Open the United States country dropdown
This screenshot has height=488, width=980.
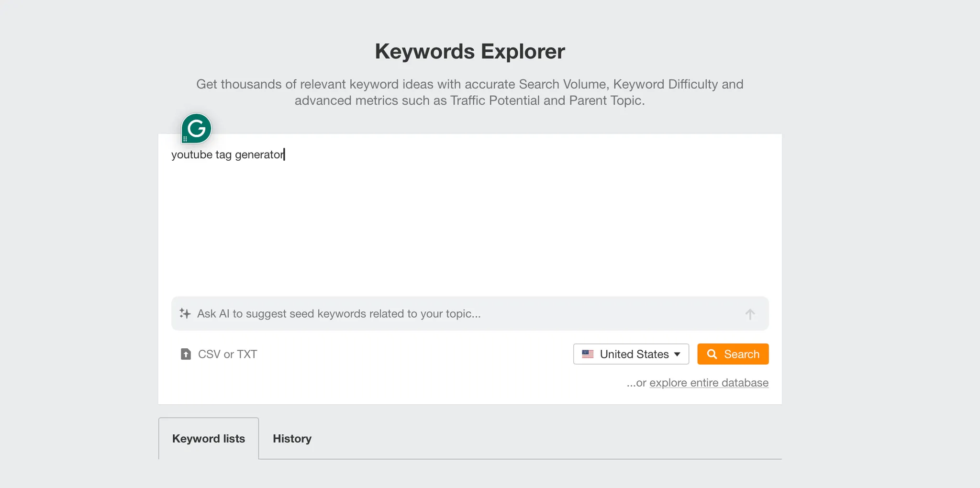coord(631,354)
